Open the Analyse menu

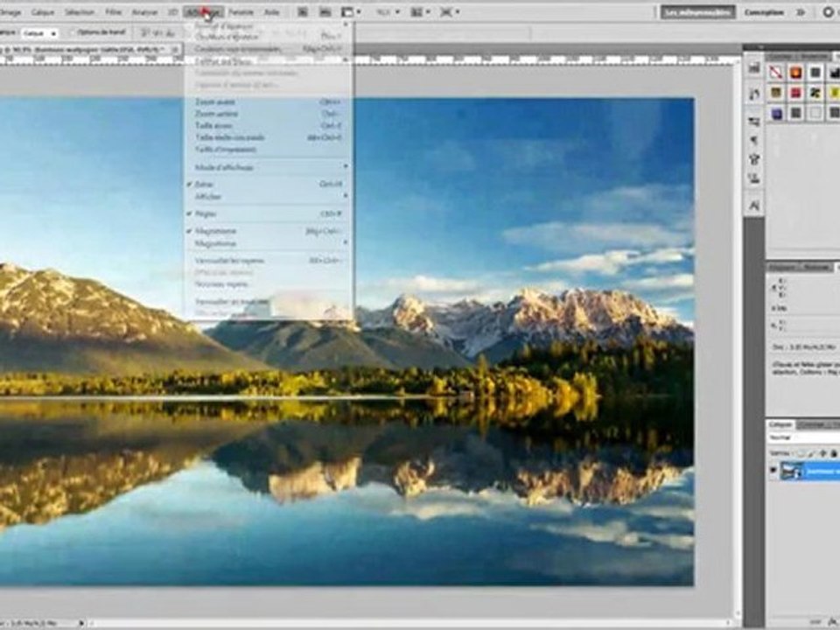point(144,11)
